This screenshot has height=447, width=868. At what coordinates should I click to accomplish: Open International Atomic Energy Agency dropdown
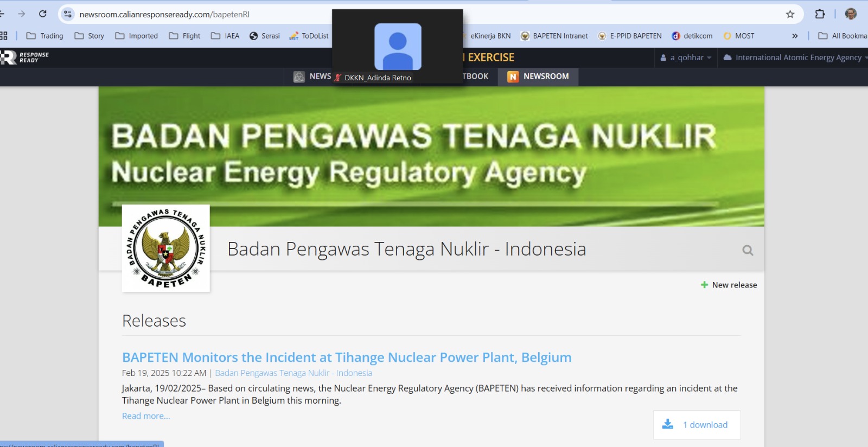(x=795, y=58)
